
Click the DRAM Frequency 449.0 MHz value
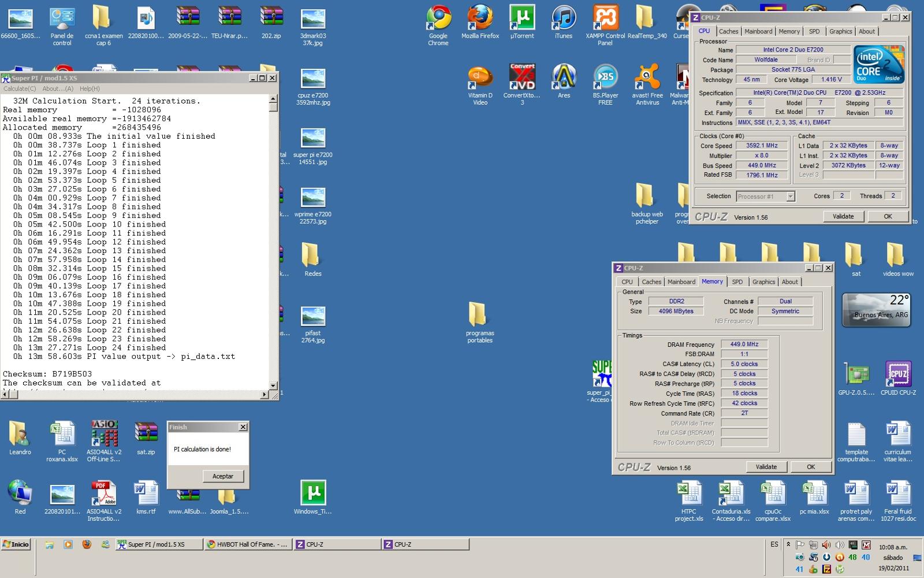pyautogui.click(x=744, y=344)
